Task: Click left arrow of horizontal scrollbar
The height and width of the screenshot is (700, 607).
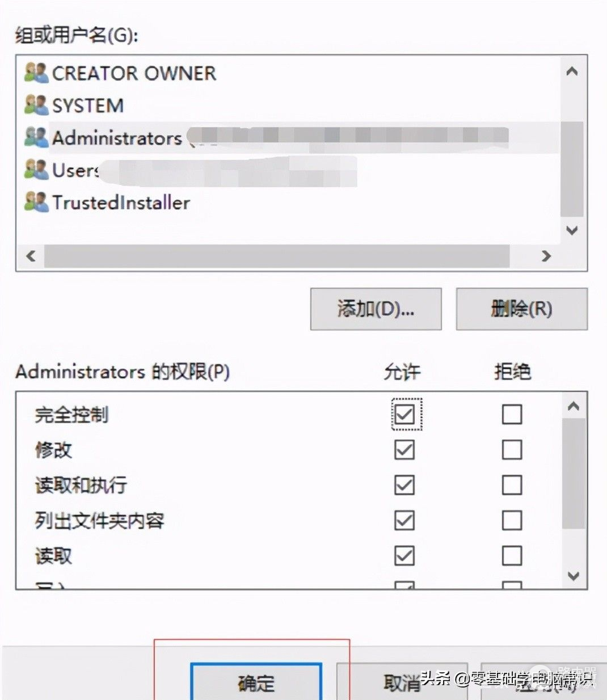Action: 31,256
